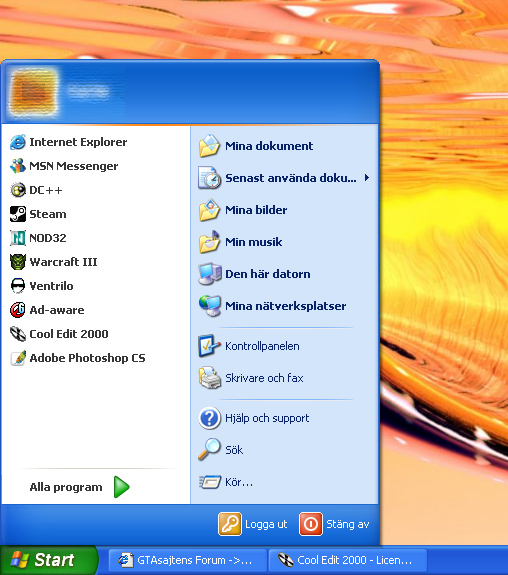Image resolution: width=508 pixels, height=575 pixels.
Task: Click Alla program label
Action: [x=66, y=487]
